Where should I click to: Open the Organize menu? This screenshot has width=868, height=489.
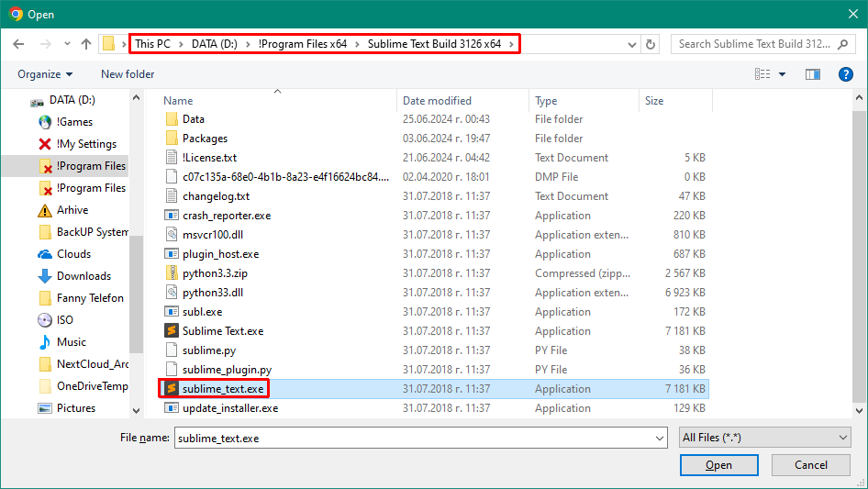click(x=45, y=74)
